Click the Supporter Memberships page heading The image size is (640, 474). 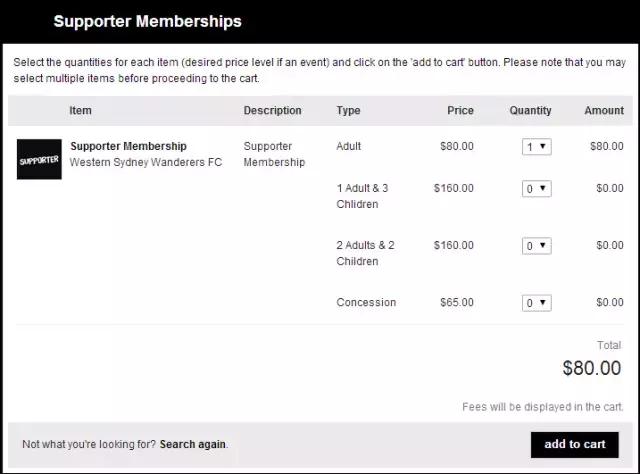(x=147, y=21)
